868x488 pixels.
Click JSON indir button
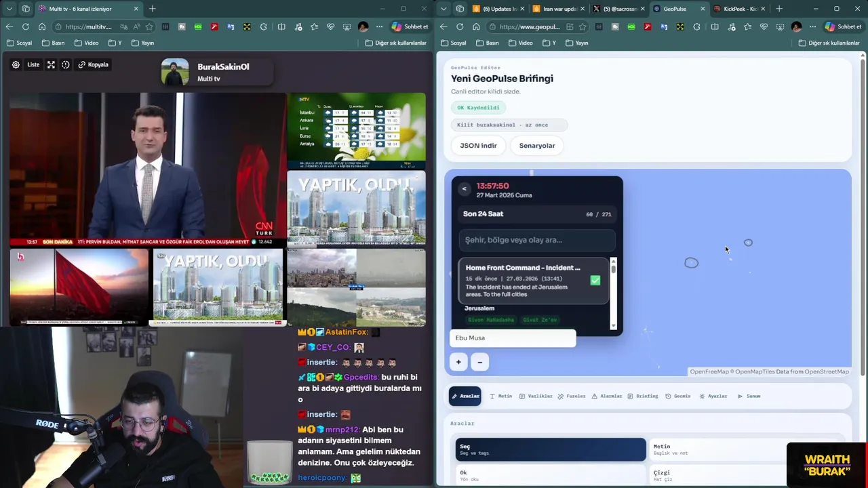[479, 145]
